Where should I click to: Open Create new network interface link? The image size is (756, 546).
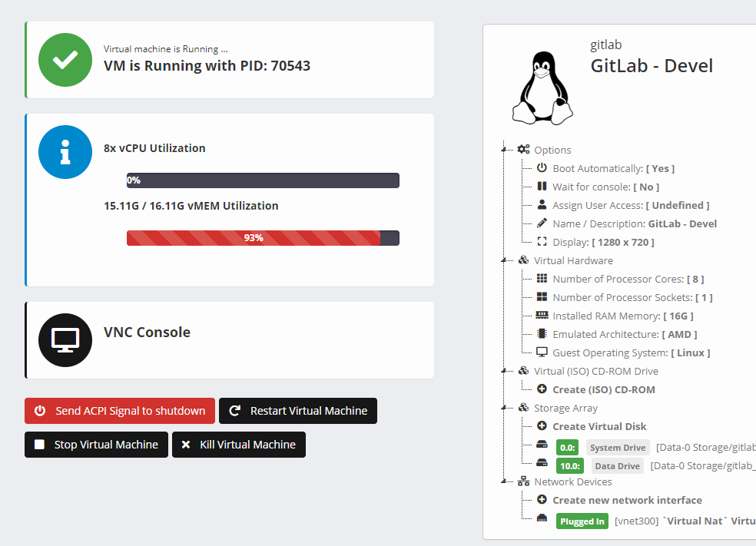click(x=627, y=500)
